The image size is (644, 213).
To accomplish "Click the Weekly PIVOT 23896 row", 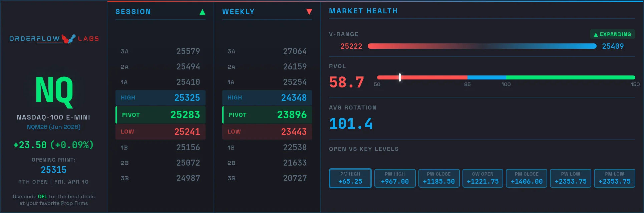I will coord(267,115).
